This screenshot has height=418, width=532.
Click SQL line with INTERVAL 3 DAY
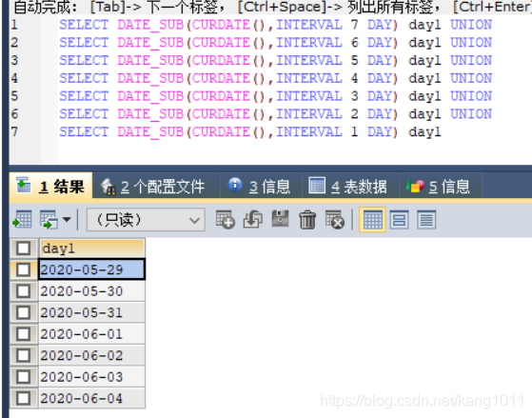[275, 96]
